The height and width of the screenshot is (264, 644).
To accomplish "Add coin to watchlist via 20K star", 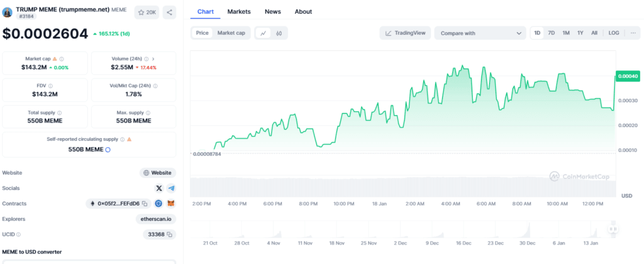I will click(x=147, y=13).
